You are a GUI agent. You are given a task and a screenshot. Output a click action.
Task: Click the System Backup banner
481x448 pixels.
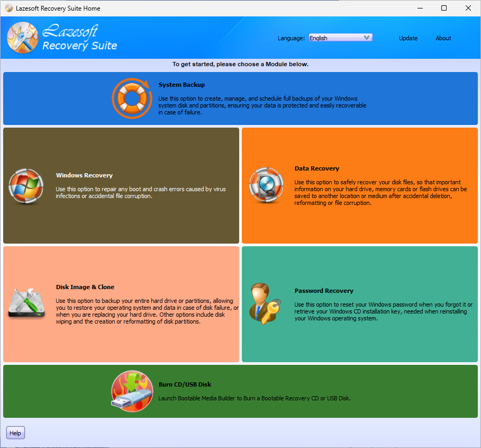click(241, 98)
